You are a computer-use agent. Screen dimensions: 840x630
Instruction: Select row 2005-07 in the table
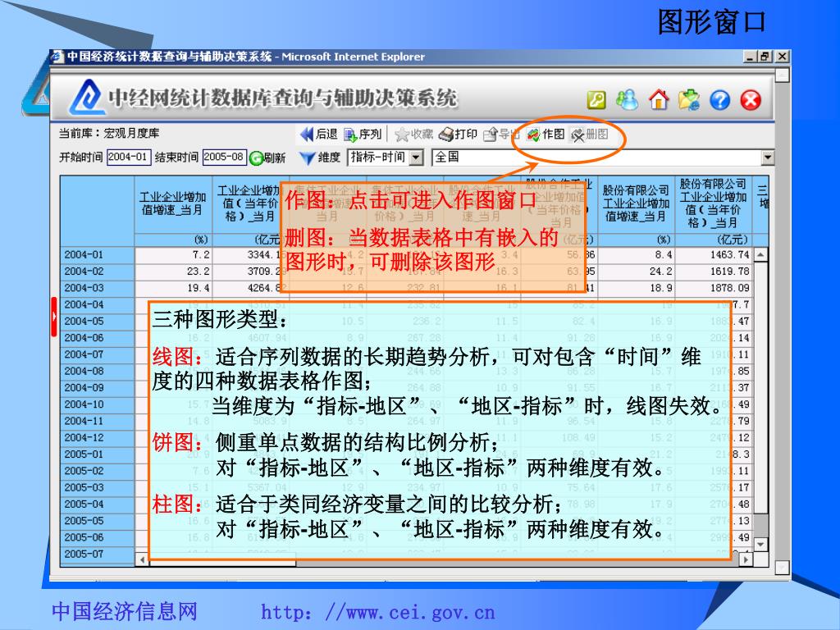[x=97, y=554]
